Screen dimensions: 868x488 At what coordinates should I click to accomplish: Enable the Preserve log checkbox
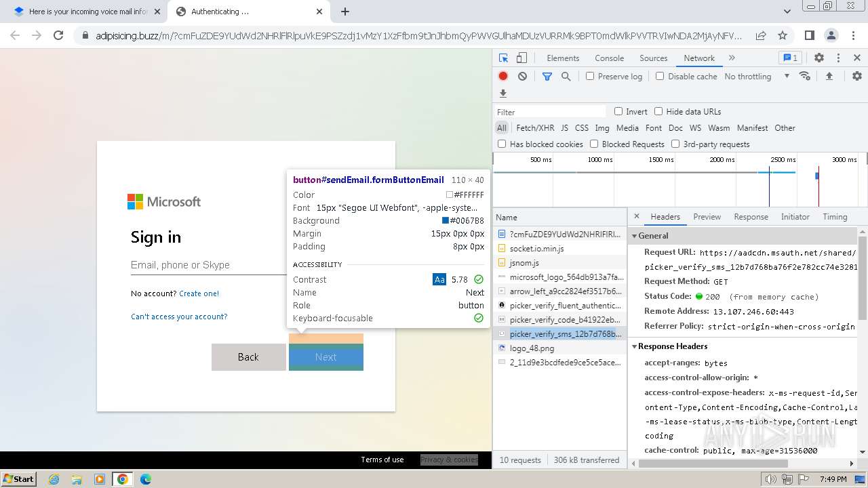(x=590, y=77)
